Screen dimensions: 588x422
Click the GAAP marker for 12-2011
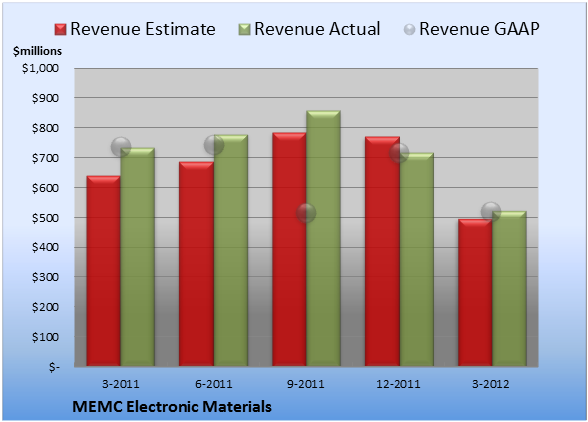[399, 153]
